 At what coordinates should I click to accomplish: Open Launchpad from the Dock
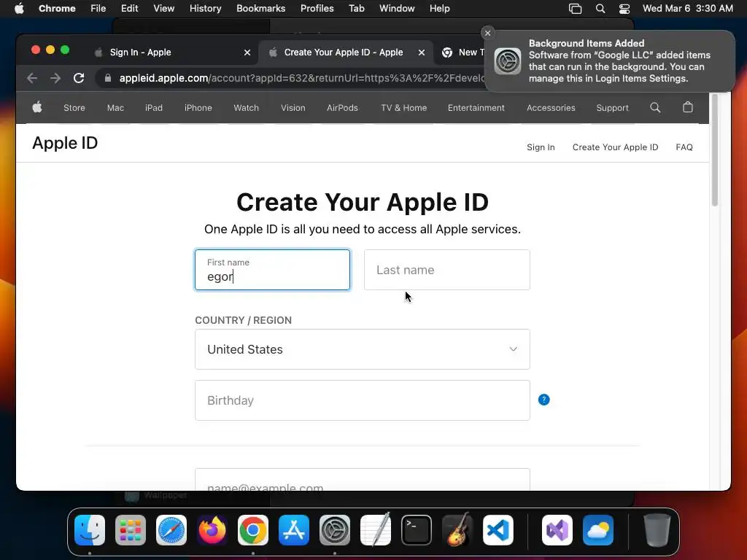coord(131,530)
